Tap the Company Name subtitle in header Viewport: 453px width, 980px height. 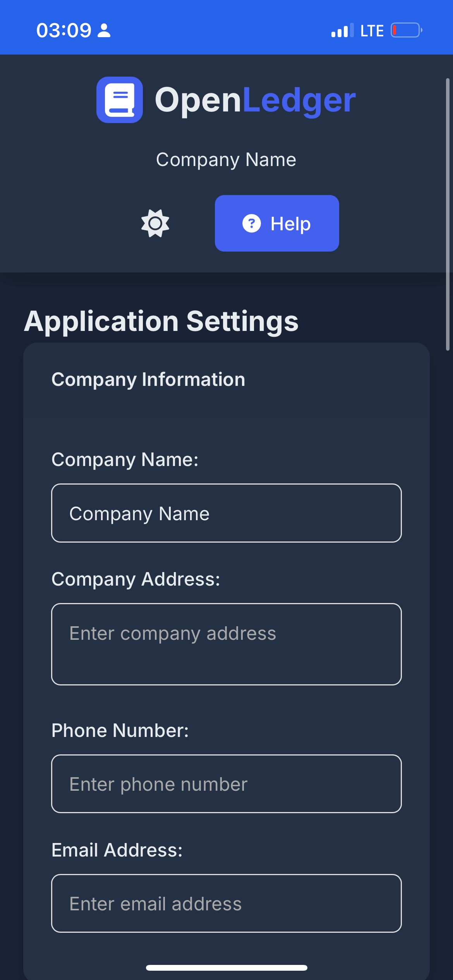tap(226, 159)
